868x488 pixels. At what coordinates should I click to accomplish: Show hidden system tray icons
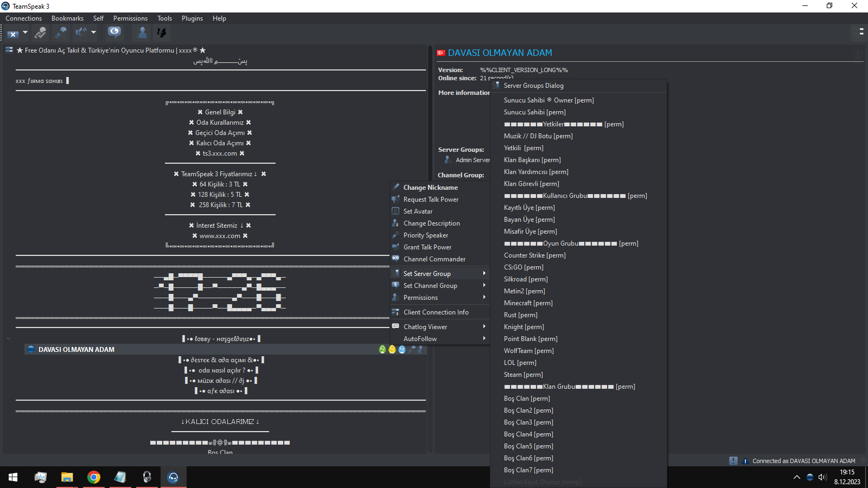796,477
